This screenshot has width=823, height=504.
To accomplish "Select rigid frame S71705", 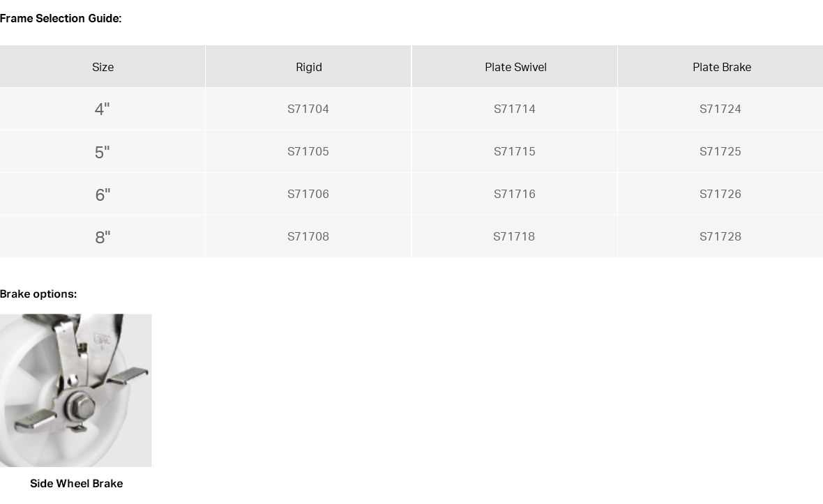I will tap(308, 151).
